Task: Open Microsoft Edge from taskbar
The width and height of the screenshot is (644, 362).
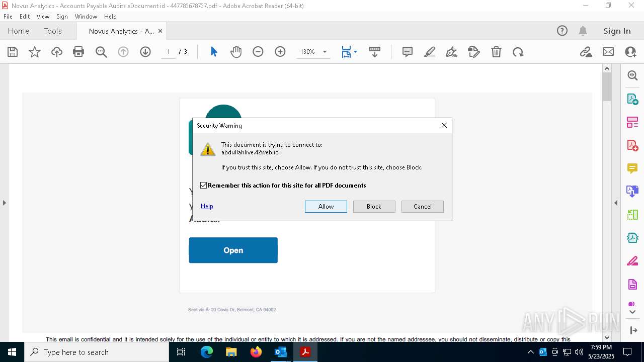Action: pos(207,352)
